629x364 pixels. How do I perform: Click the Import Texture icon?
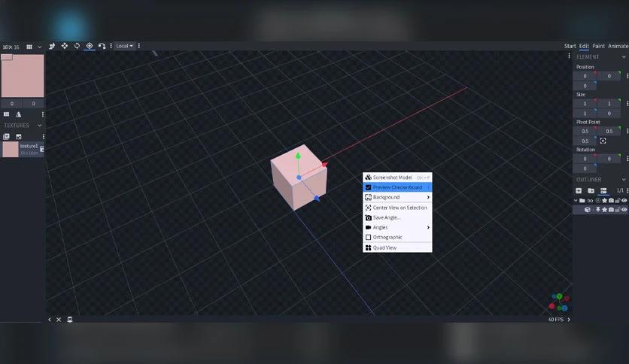tap(7, 137)
